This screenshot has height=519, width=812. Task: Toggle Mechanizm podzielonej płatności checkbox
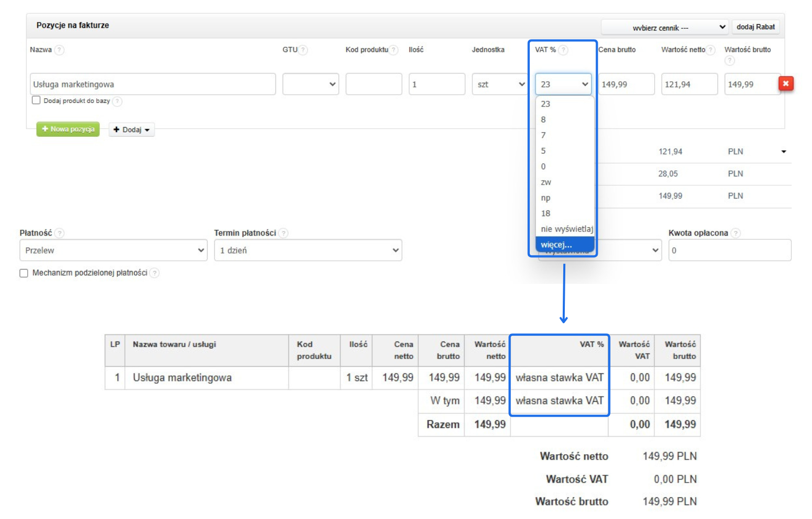click(24, 273)
